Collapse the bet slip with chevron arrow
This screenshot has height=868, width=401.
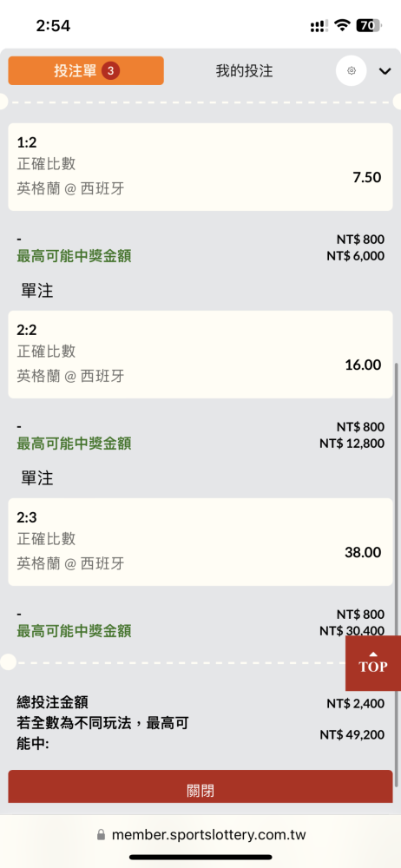coord(385,71)
